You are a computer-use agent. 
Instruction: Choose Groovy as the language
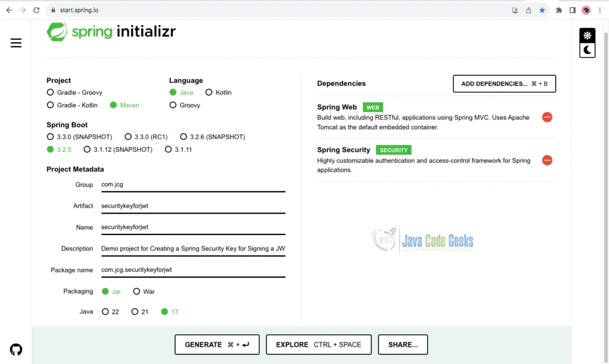click(185, 105)
